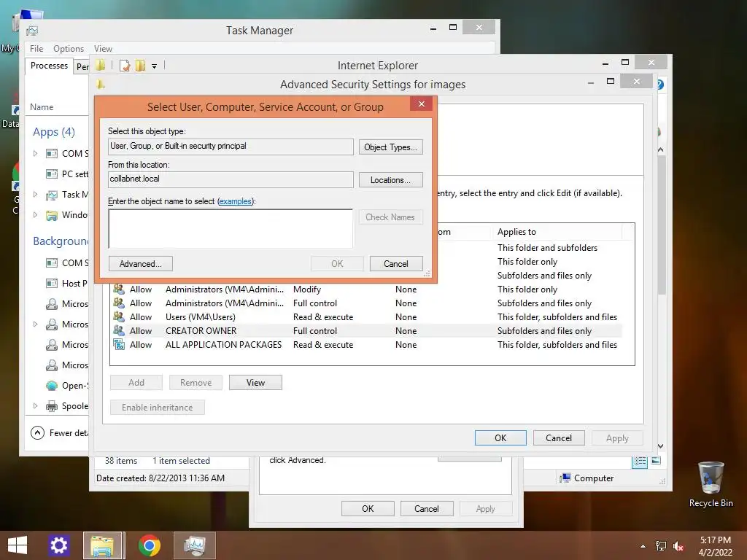Click Cancel in the images Properties dialog
The height and width of the screenshot is (560, 747).
tap(426, 508)
